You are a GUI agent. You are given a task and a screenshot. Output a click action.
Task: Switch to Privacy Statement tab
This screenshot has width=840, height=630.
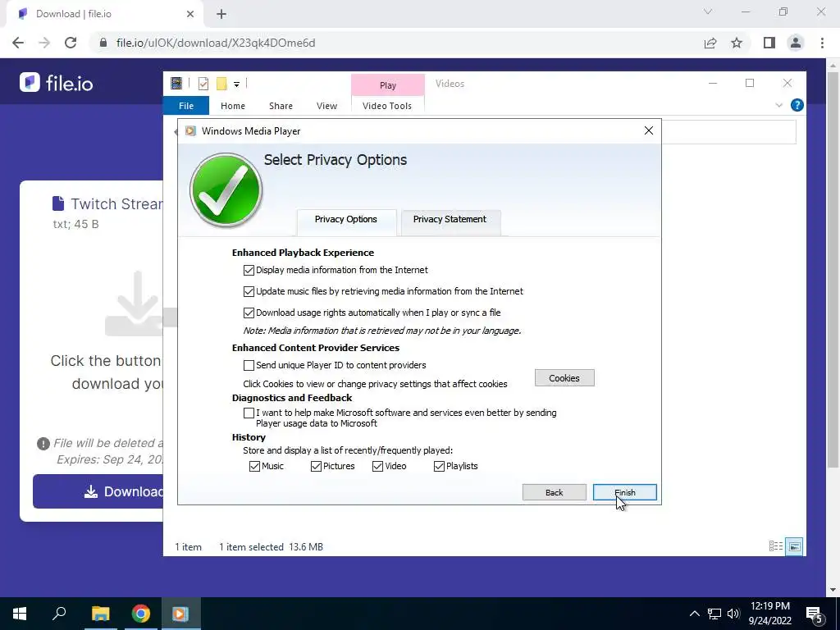coord(450,221)
